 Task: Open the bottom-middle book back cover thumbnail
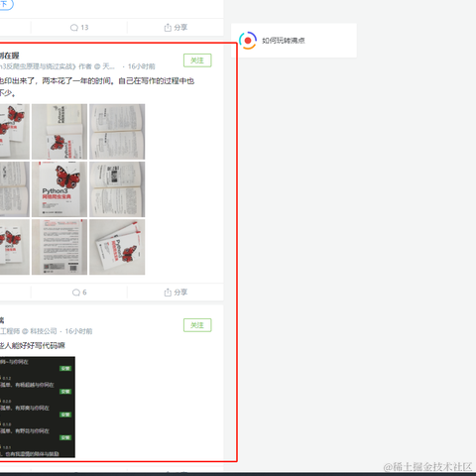[x=59, y=247]
